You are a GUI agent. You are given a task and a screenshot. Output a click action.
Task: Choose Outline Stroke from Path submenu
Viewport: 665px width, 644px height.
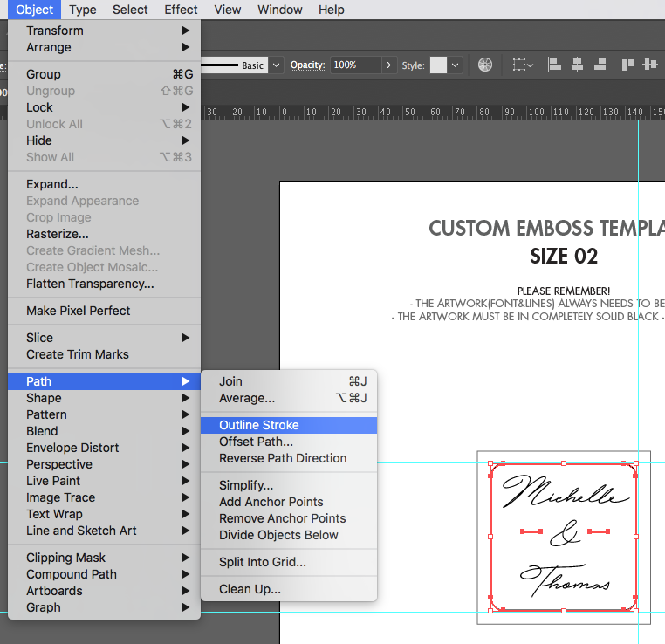tap(259, 425)
